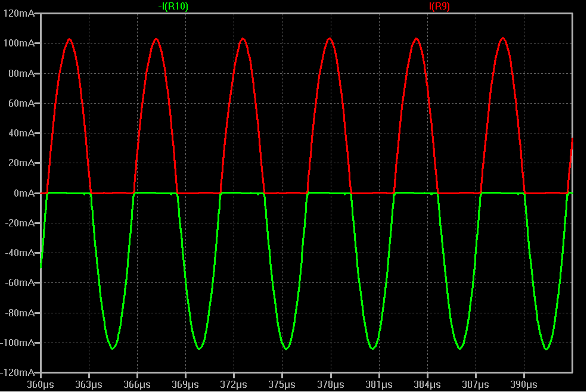Click the -60mA y-axis label
This screenshot has width=587, height=392.
pos(20,282)
